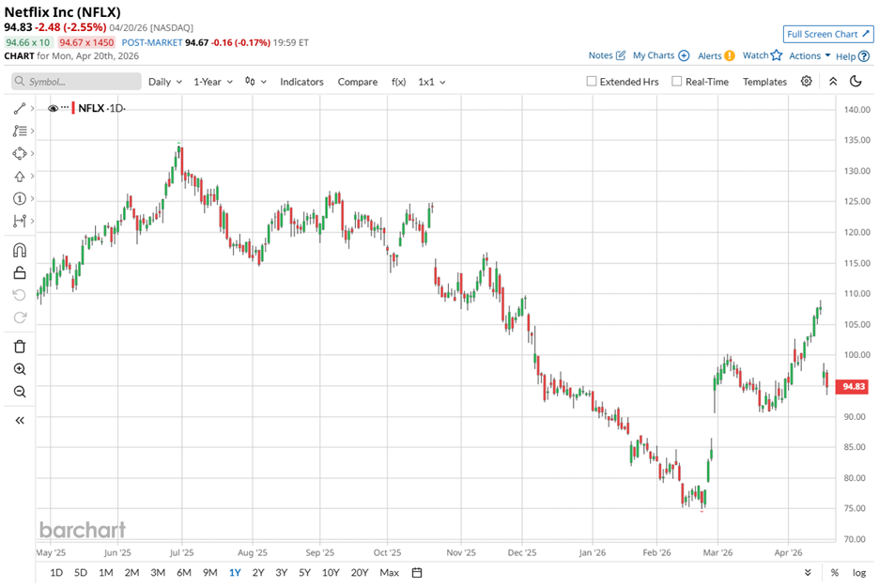Viewport: 879px width, 588px height.
Task: Click the zoom out magnifier
Action: click(x=20, y=392)
